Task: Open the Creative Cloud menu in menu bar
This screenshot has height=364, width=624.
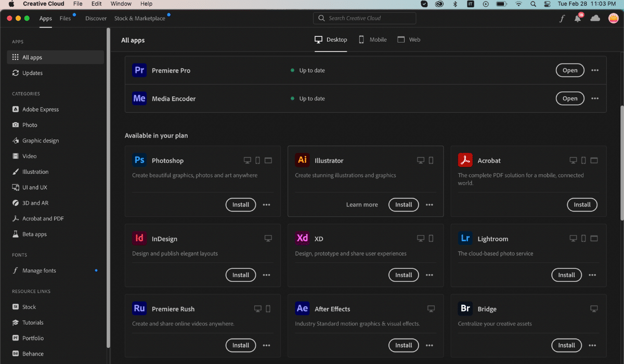Action: 44,4
